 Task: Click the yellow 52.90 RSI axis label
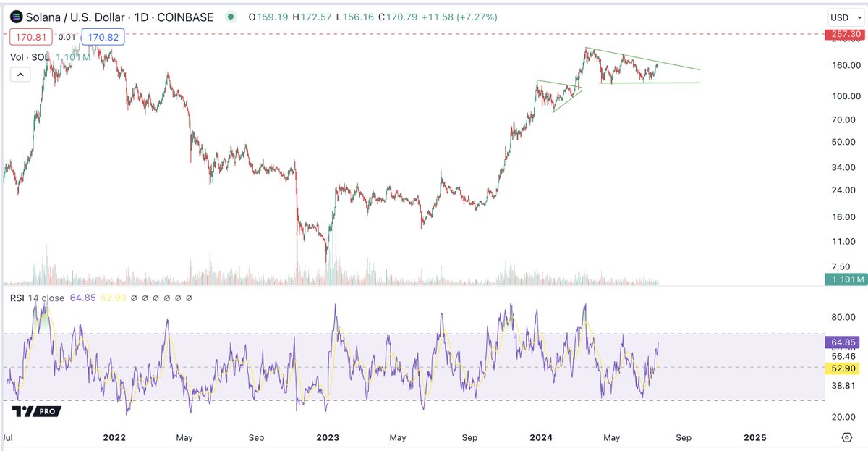tap(843, 369)
